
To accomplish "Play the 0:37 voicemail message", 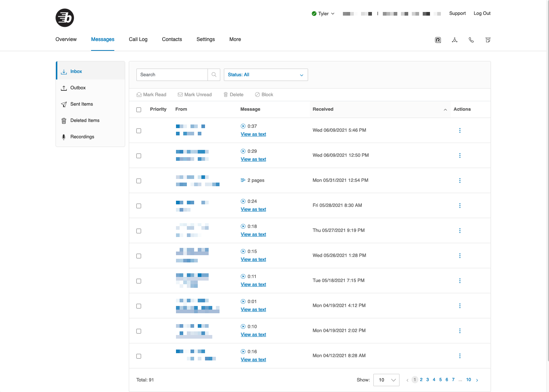I will 243,126.
